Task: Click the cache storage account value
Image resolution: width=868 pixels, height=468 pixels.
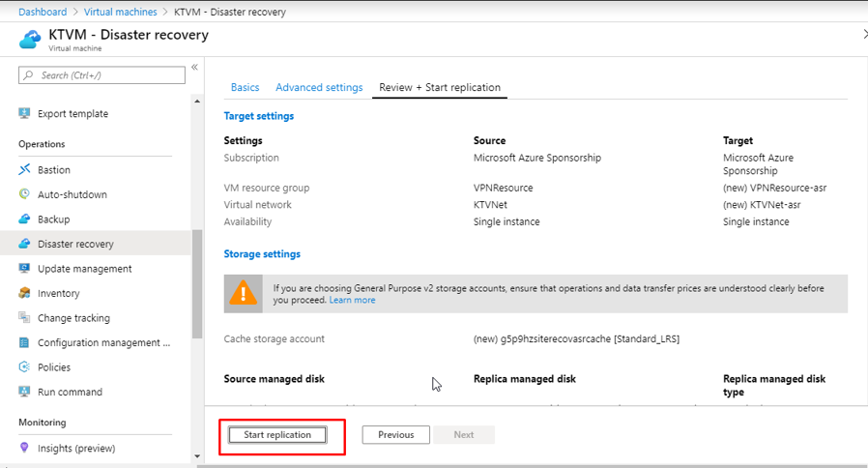Action: click(576, 338)
